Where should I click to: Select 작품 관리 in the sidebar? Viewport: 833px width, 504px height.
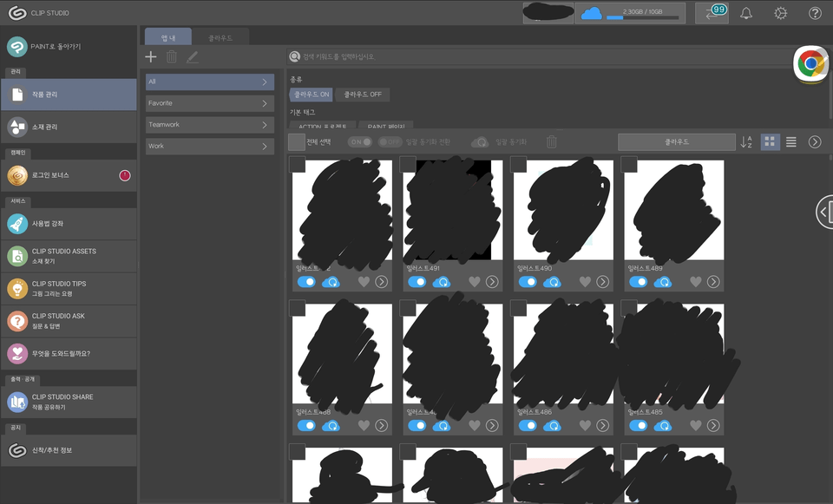69,95
